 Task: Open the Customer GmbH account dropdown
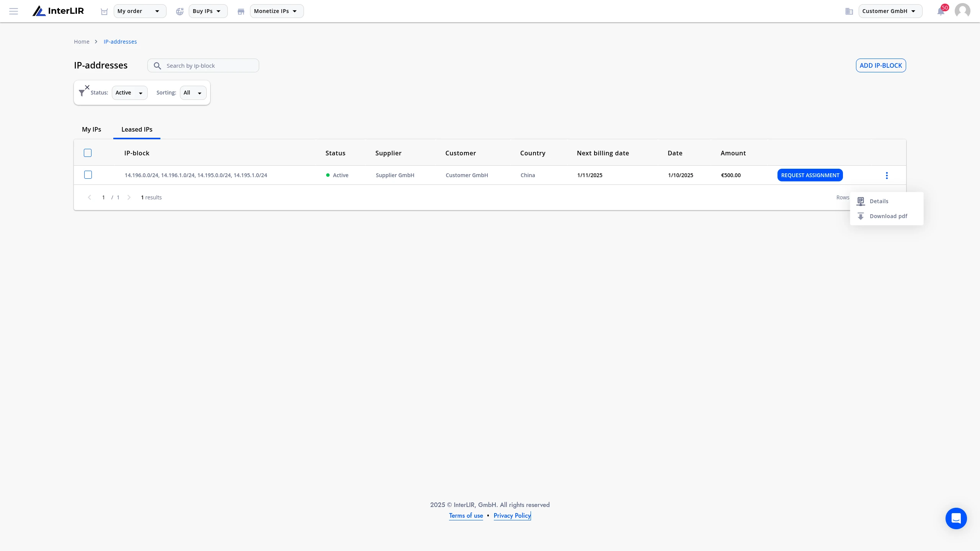(890, 11)
